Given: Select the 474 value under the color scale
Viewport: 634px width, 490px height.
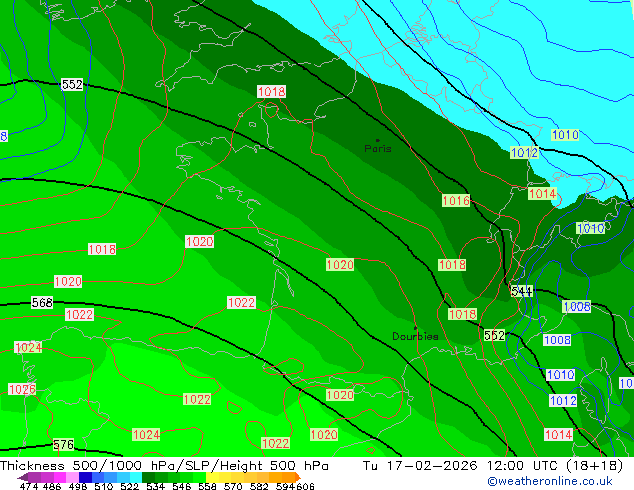Looking at the screenshot, I should 28,486.
